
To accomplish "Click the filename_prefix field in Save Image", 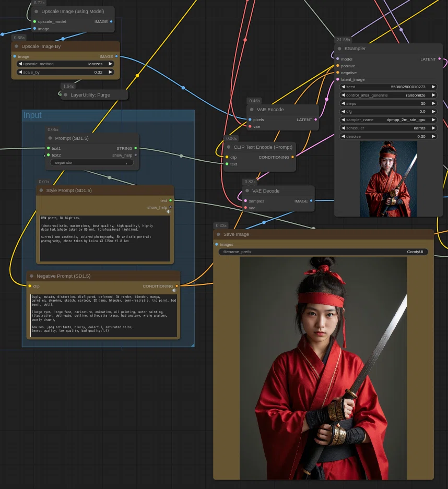I will click(x=323, y=252).
